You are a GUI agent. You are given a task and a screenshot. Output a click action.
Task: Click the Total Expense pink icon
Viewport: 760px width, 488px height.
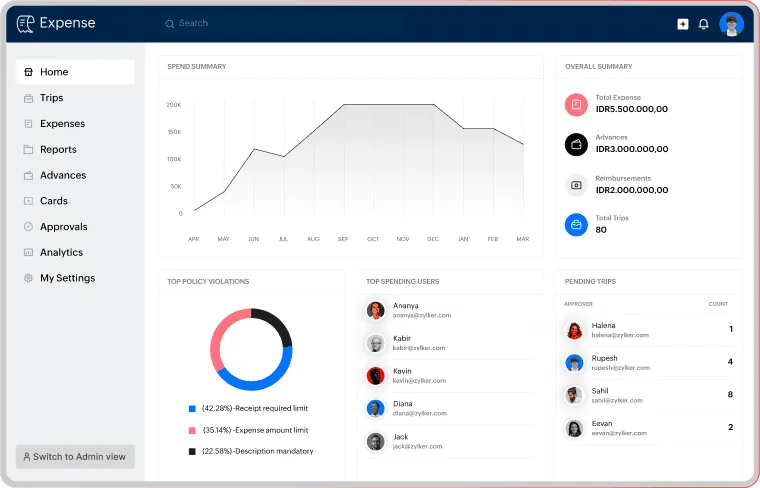tap(576, 105)
